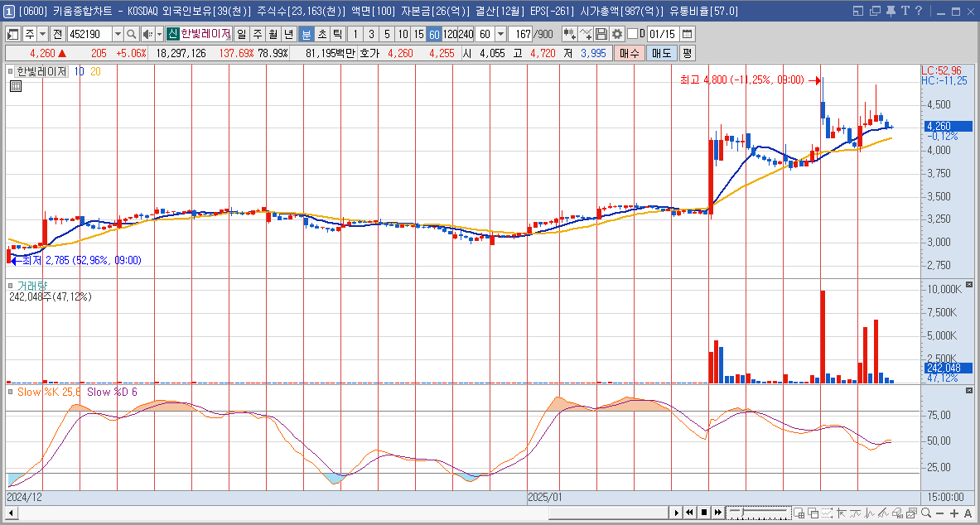Open help question mark icon
The width and height of the screenshot is (980, 525).
(x=918, y=11)
